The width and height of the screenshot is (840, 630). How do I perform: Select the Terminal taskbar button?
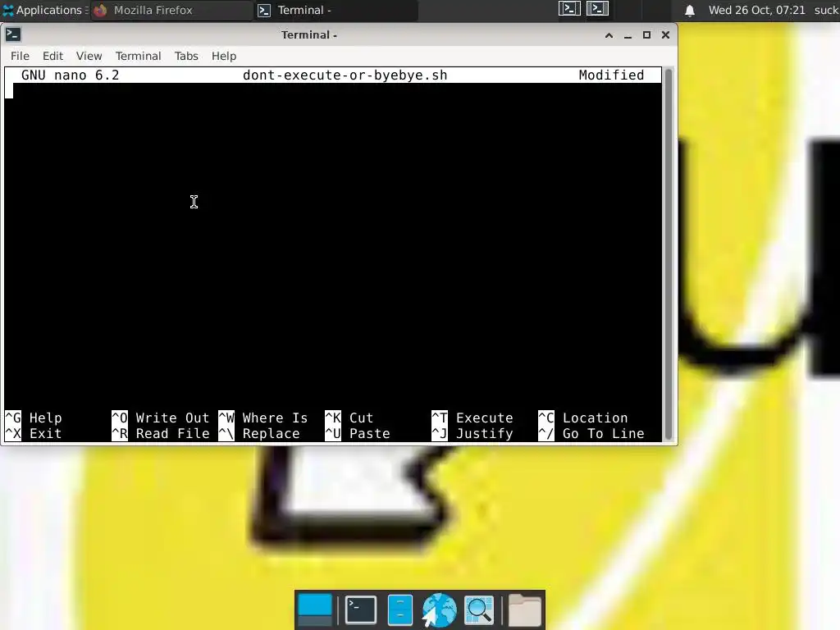click(x=336, y=10)
